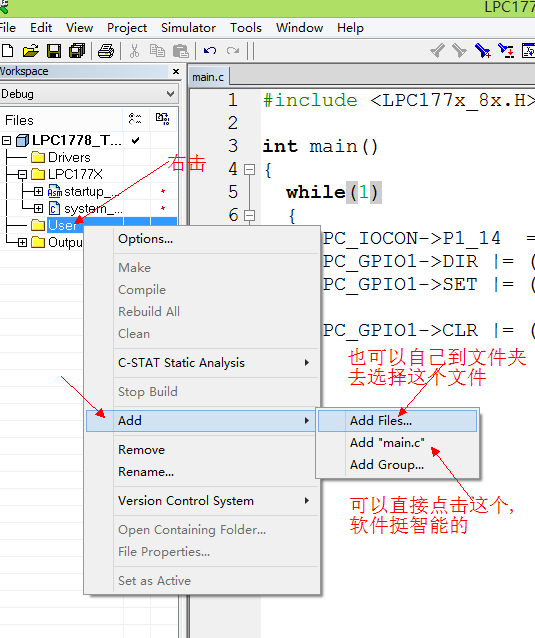This screenshot has width=535, height=638.
Task: Collapse the code fold at line 4
Action: 249,169
